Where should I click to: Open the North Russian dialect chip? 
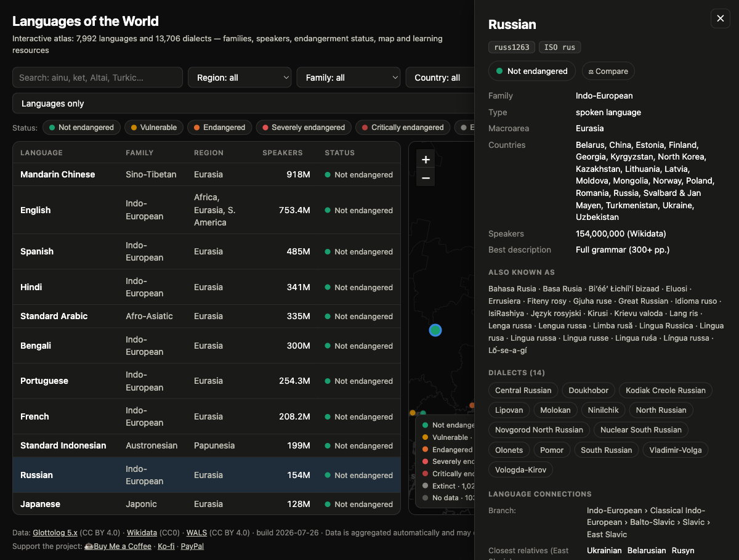(x=661, y=410)
